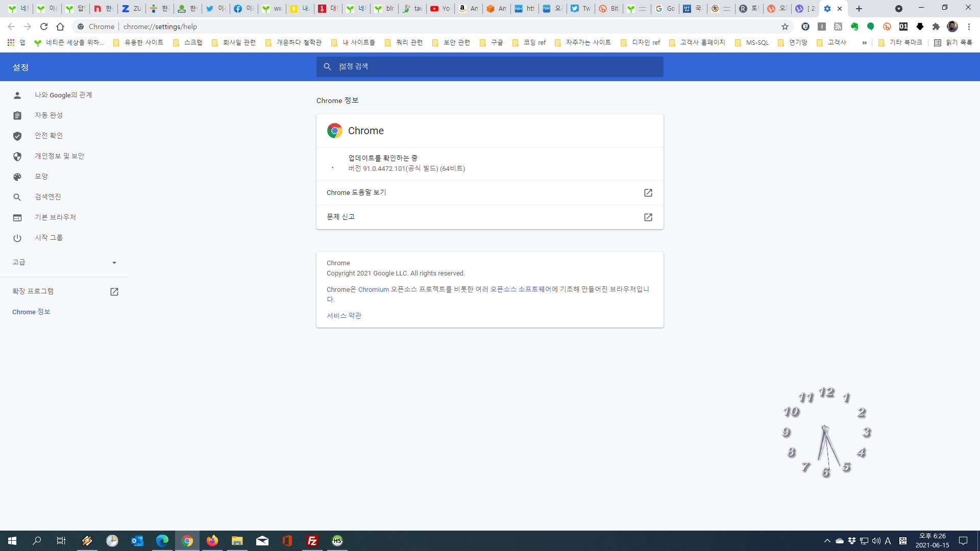This screenshot has height=551, width=980.
Task: Open Firefox from taskbar
Action: click(212, 541)
